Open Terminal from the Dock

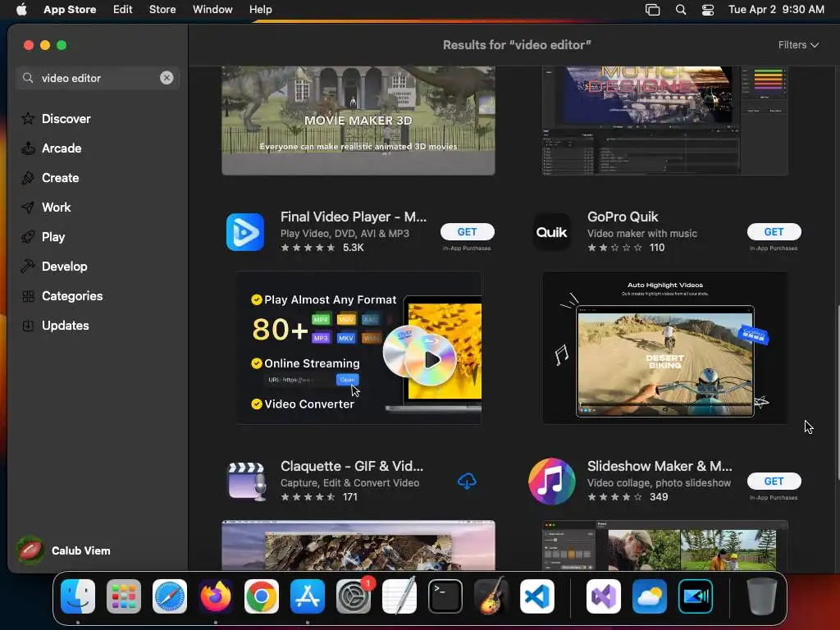445,596
